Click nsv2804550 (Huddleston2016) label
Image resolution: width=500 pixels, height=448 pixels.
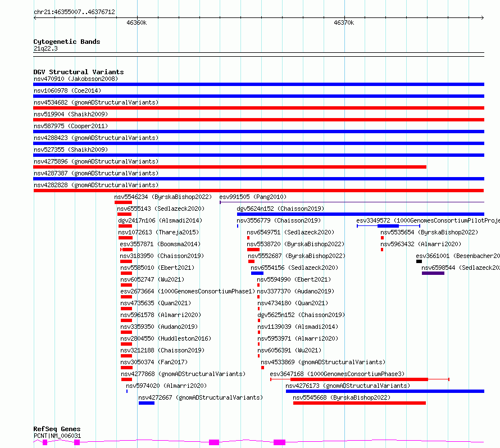point(166,338)
